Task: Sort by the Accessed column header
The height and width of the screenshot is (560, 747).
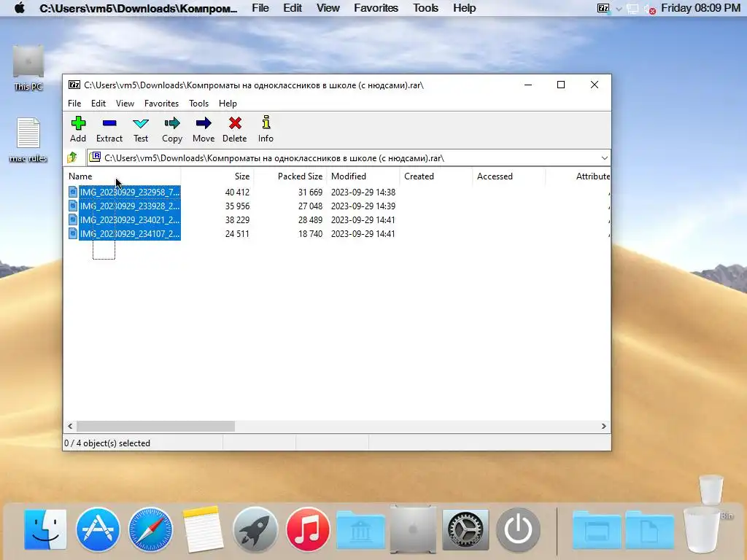Action: [x=508, y=176]
